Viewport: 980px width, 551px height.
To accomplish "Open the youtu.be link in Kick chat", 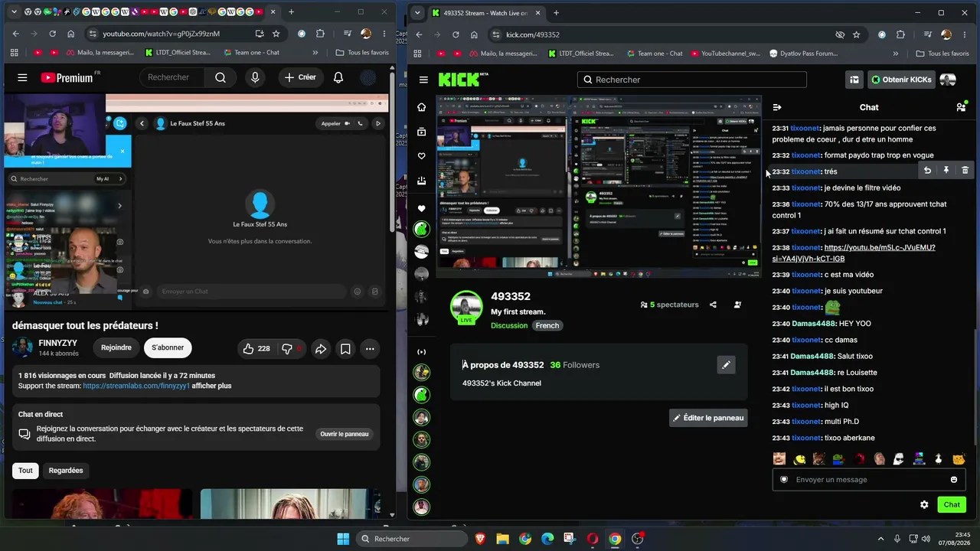I will click(x=853, y=253).
